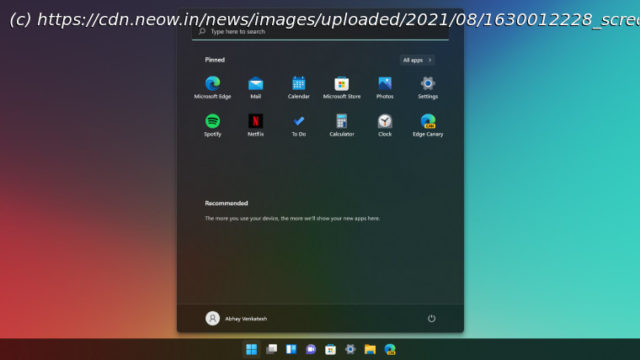
Task: Open Widgets from the taskbar
Action: pos(291,349)
